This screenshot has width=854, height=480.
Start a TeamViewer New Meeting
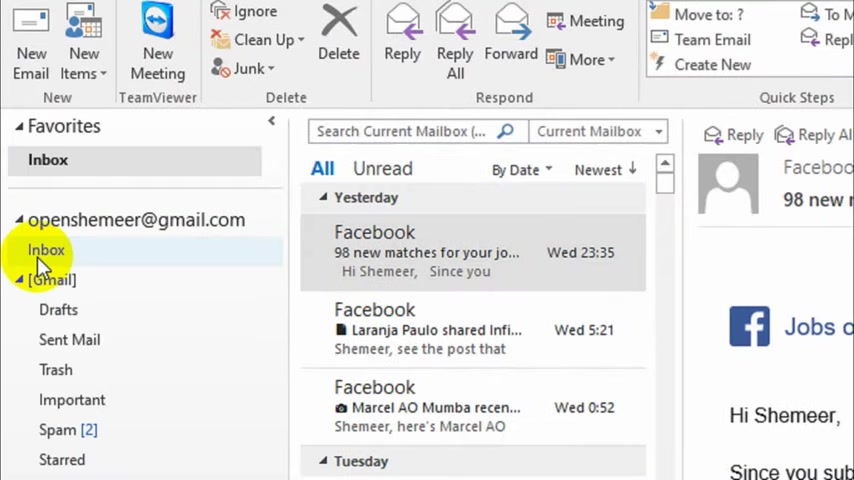(158, 41)
